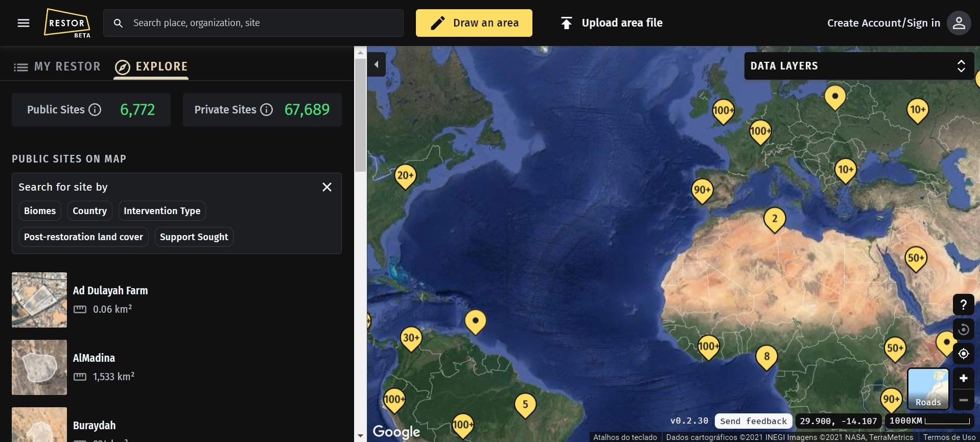Switch basemap to Roads
Screen dimensions: 980x442
928,389
